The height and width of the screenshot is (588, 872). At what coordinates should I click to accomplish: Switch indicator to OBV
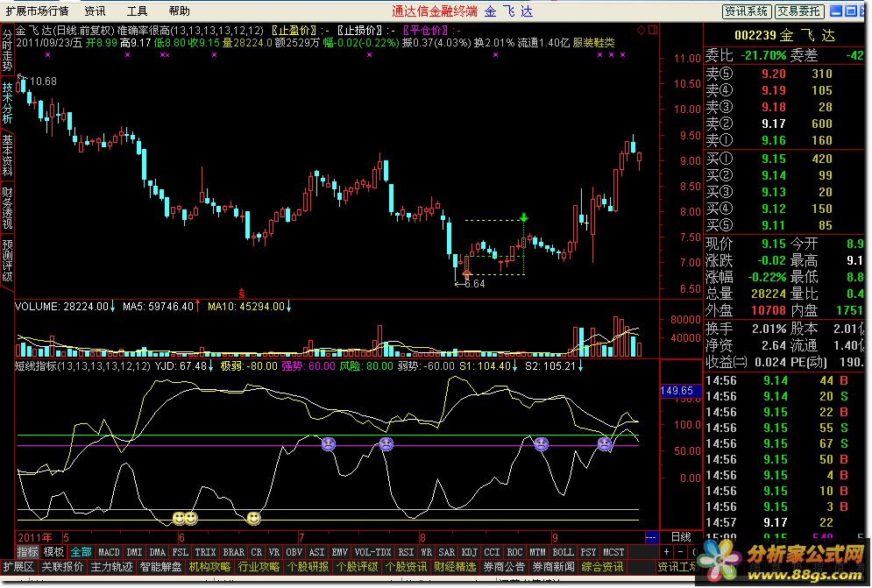(x=294, y=552)
